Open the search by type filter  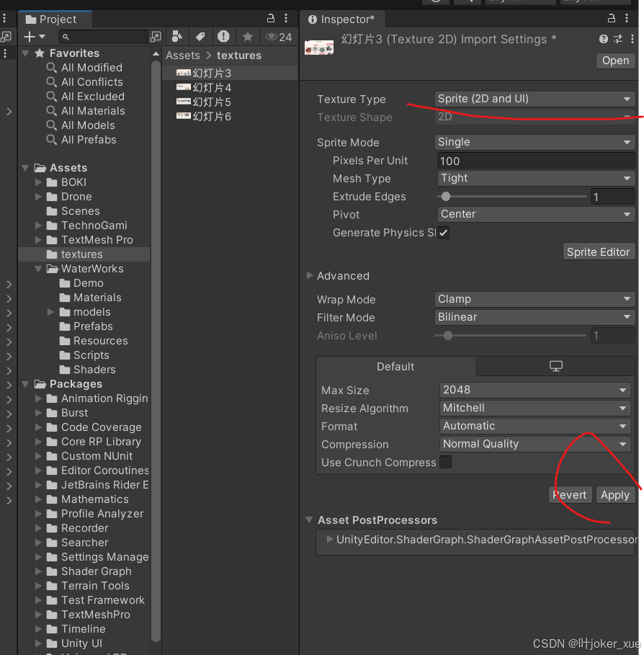pos(176,36)
